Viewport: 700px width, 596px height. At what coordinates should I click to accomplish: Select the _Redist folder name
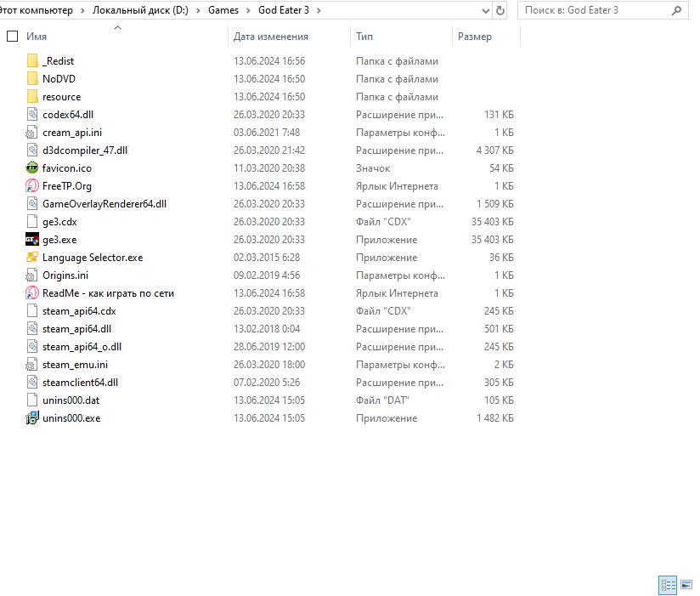click(58, 61)
